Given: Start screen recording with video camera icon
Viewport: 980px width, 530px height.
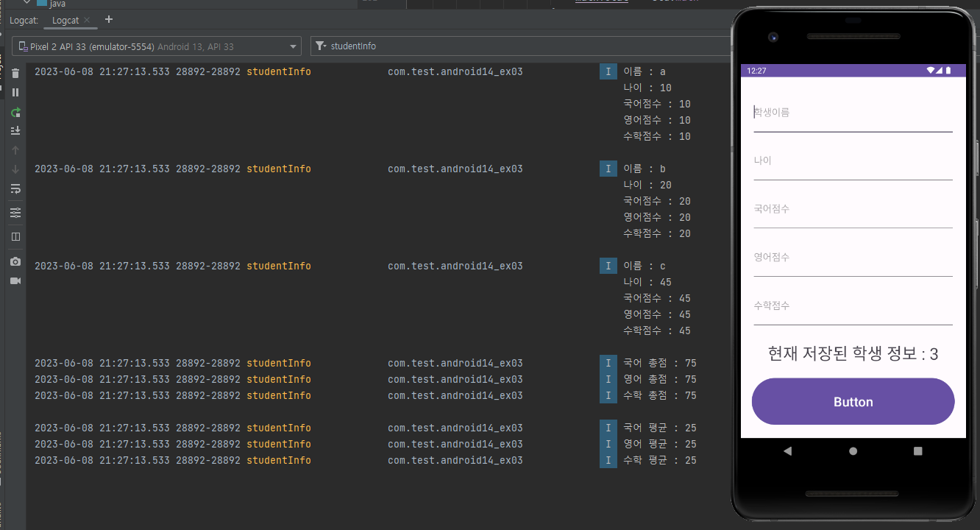Looking at the screenshot, I should pos(15,280).
